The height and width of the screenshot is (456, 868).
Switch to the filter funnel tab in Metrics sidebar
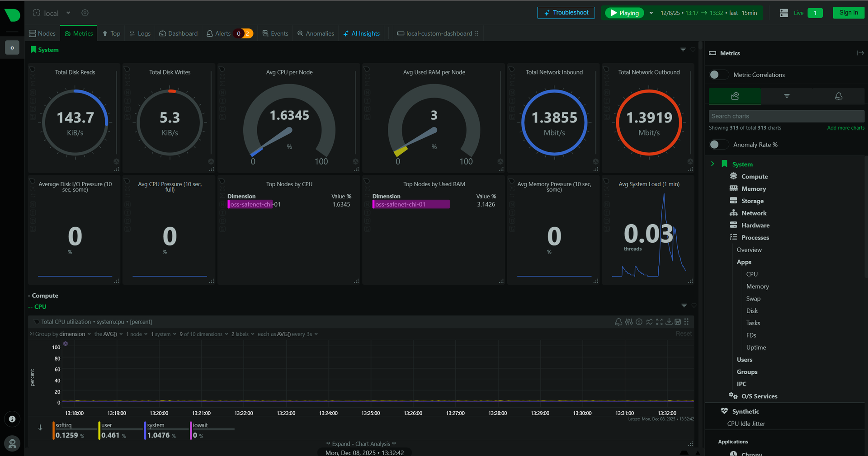point(787,96)
